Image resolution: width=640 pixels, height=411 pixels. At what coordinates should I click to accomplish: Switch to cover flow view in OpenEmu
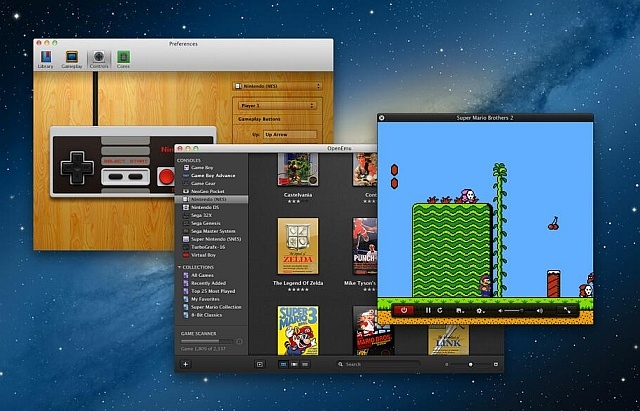click(294, 364)
